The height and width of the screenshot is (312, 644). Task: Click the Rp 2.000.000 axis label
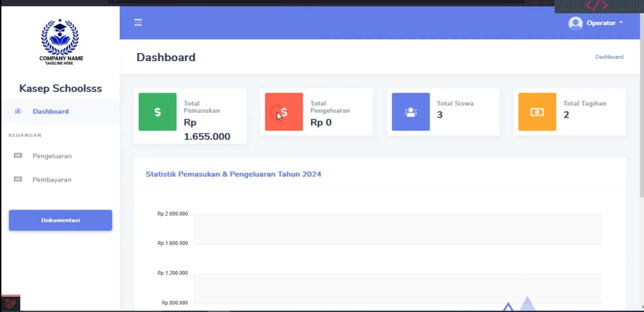coord(173,214)
